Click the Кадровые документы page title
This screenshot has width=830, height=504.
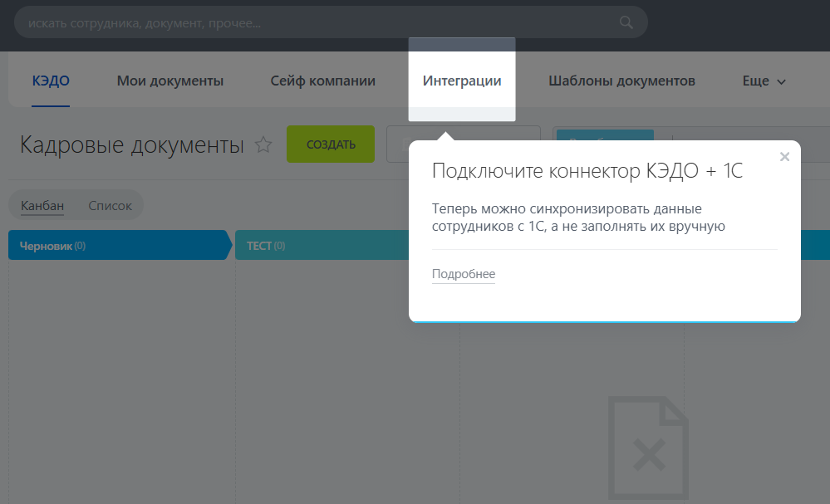click(132, 144)
